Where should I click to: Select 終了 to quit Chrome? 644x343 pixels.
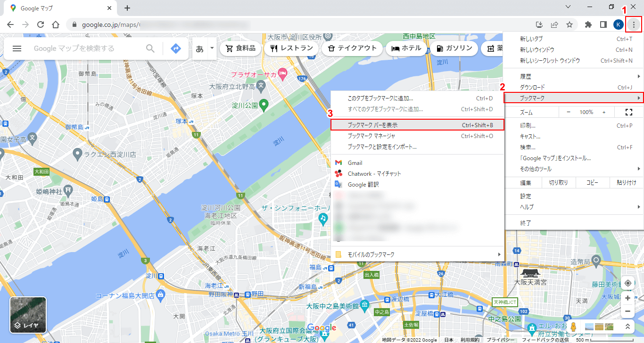573,223
